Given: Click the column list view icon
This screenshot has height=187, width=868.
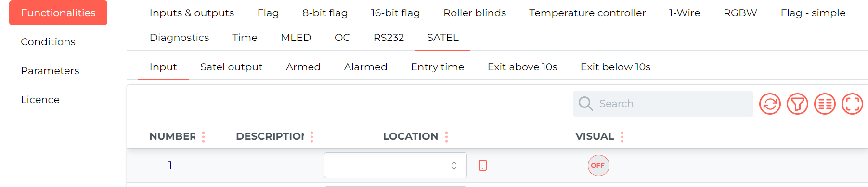Looking at the screenshot, I should tap(825, 104).
